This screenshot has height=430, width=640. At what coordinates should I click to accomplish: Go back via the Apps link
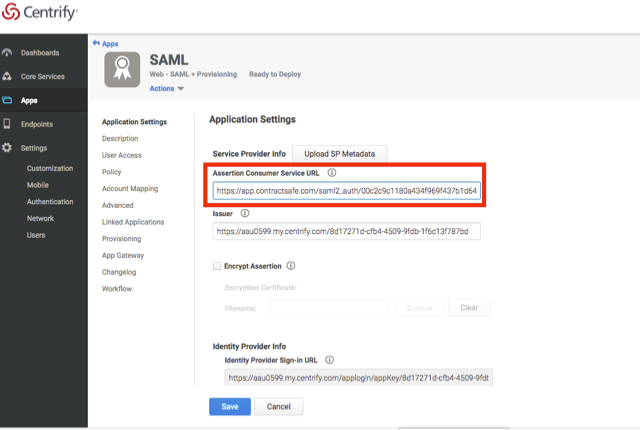tap(110, 44)
